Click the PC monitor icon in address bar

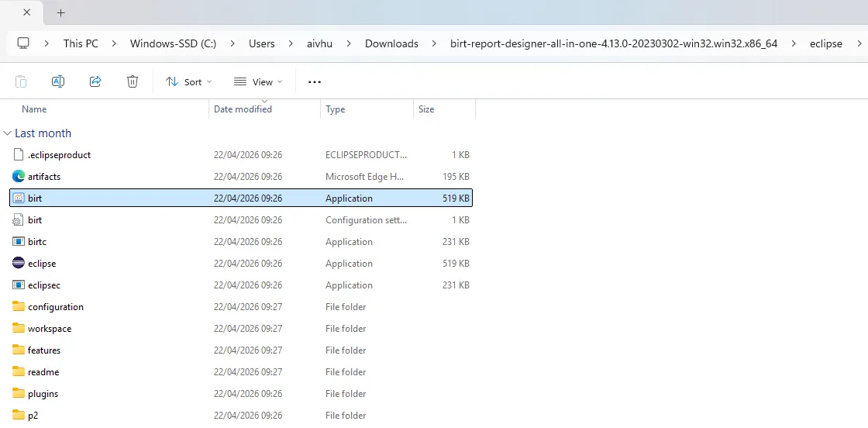[x=22, y=43]
